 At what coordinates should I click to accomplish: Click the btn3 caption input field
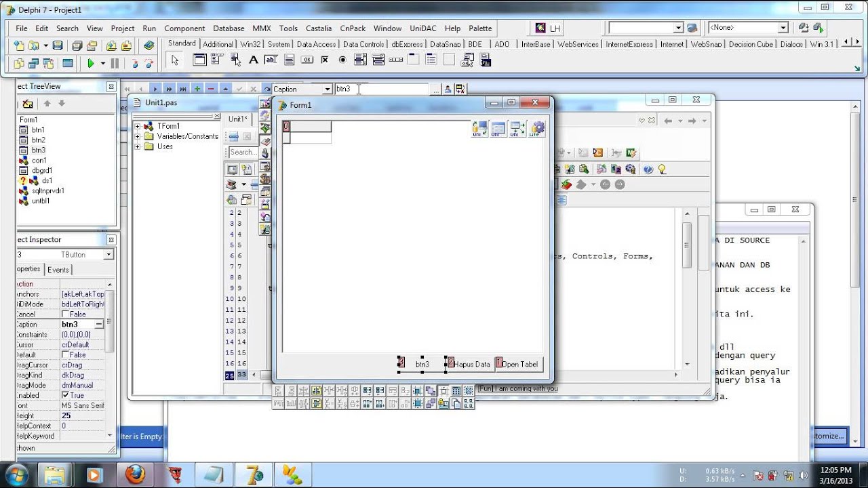click(382, 89)
